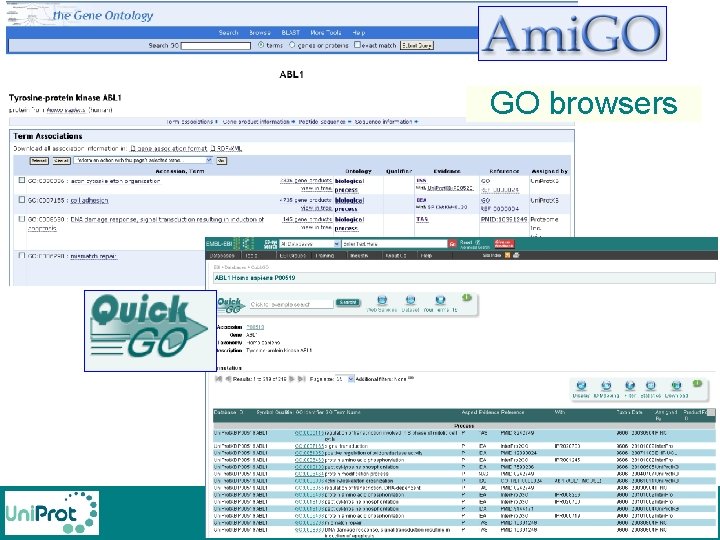Open the Dataset icon in QuickGO toolbar
Viewport: 720px width, 540px height.
[411, 301]
